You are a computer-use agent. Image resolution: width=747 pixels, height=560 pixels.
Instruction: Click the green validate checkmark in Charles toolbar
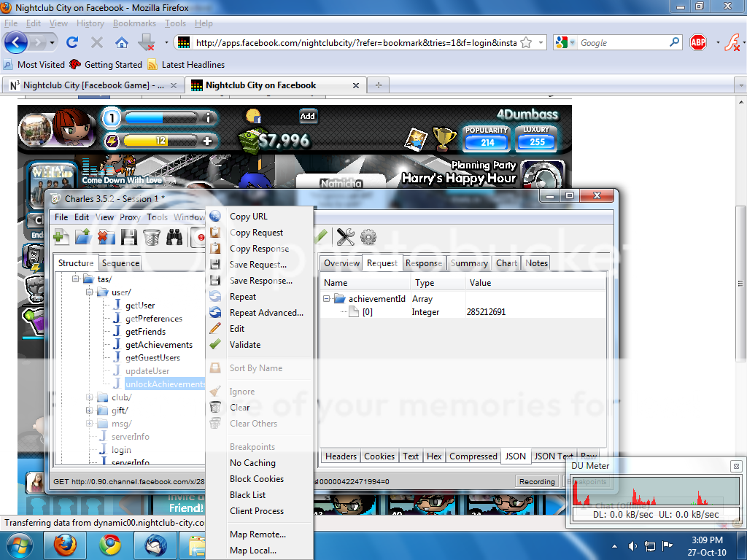pyautogui.click(x=321, y=236)
